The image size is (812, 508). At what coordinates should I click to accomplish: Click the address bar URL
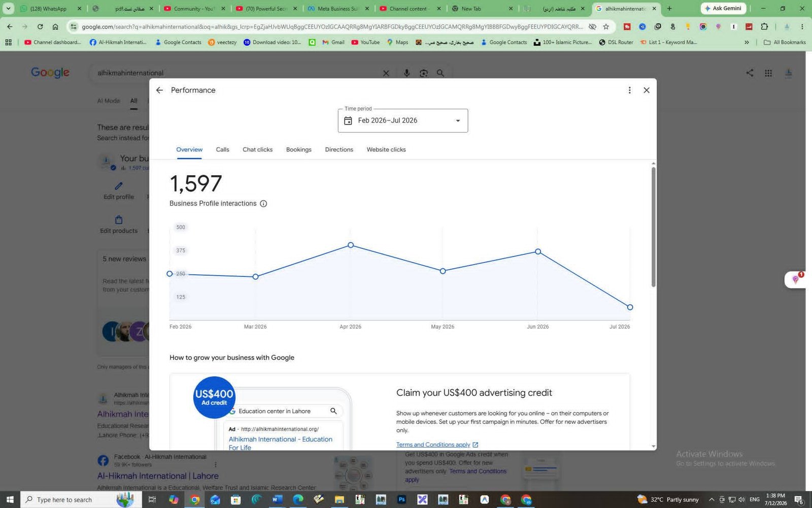tap(332, 26)
